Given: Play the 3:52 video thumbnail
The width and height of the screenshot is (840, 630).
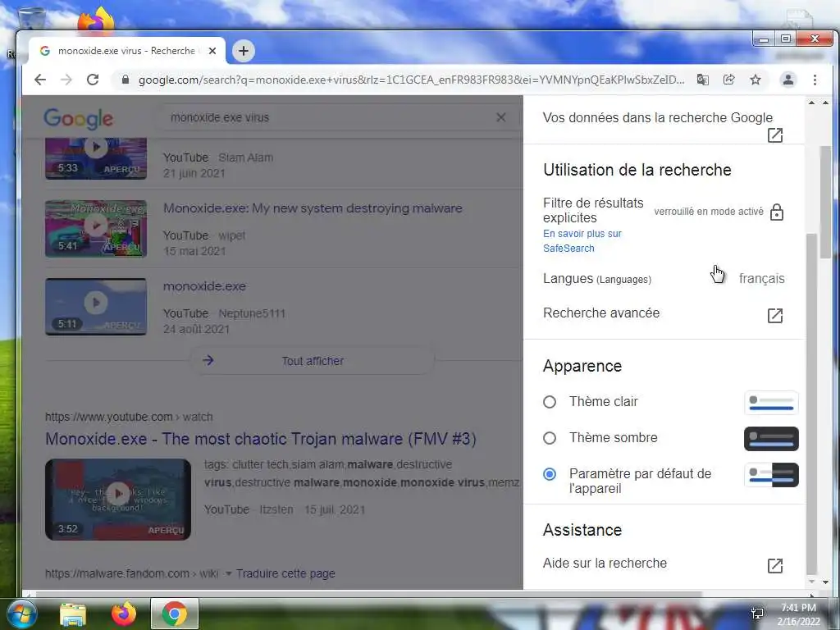Looking at the screenshot, I should tap(118, 500).
